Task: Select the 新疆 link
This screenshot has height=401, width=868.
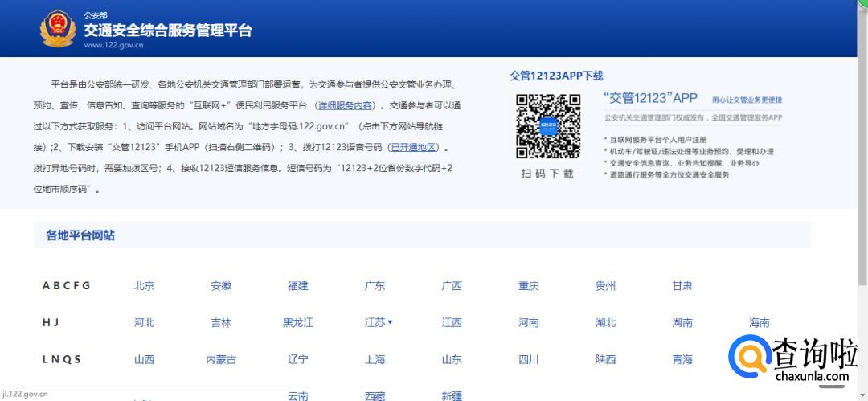Action: point(452,395)
